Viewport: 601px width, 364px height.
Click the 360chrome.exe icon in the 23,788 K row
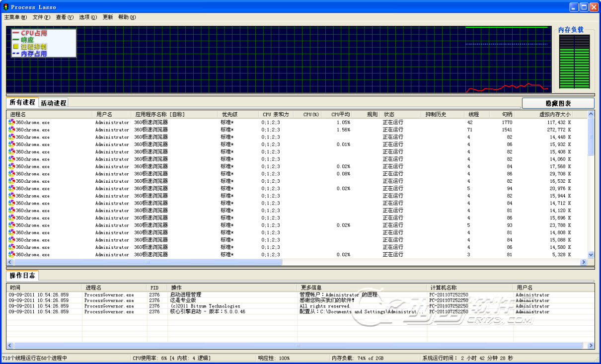coord(11,225)
